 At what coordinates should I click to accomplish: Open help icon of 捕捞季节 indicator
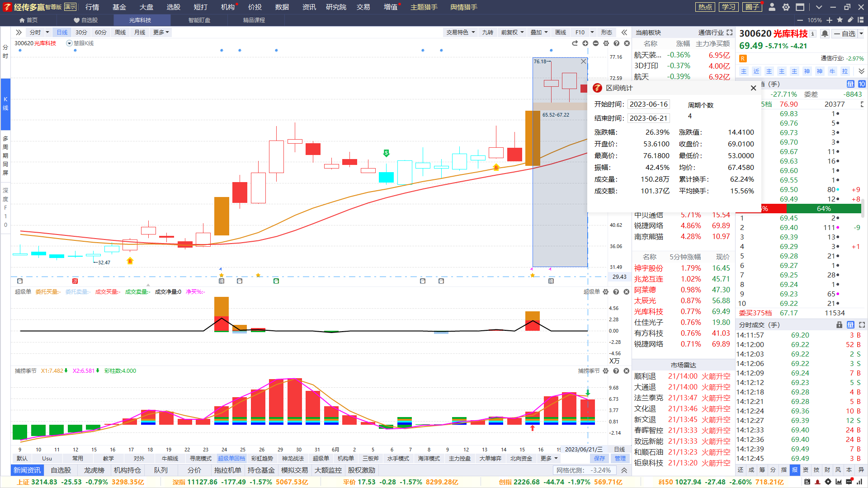point(616,371)
